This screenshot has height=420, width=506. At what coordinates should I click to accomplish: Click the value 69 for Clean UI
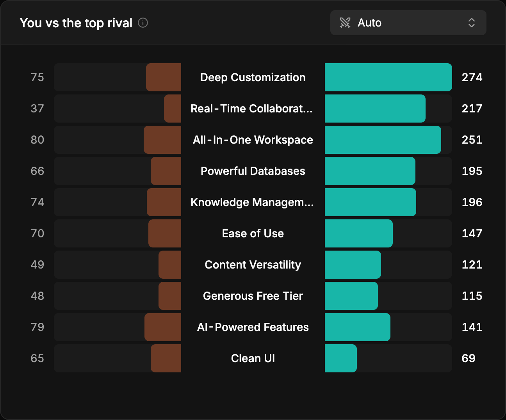(x=469, y=358)
